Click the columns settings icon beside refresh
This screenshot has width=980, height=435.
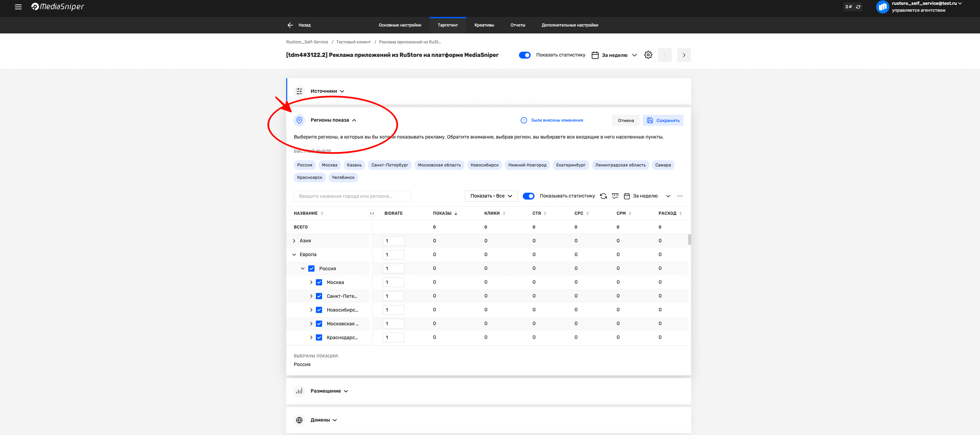tap(615, 196)
